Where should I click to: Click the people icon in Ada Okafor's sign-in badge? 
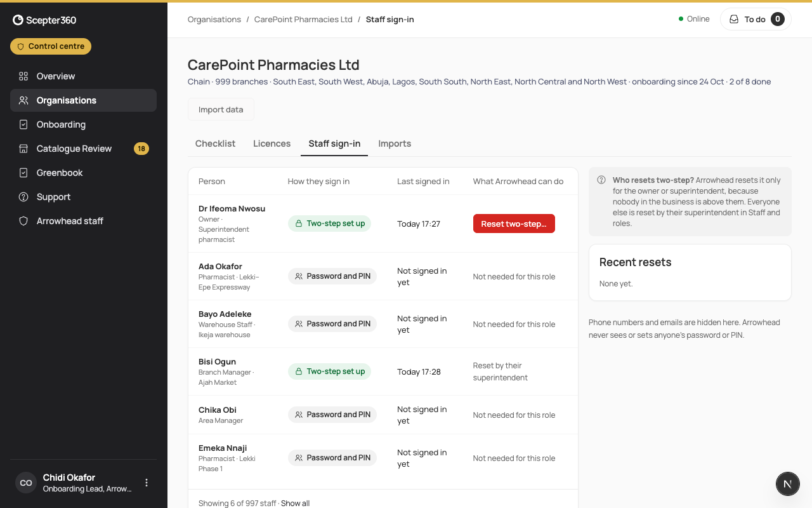click(299, 276)
